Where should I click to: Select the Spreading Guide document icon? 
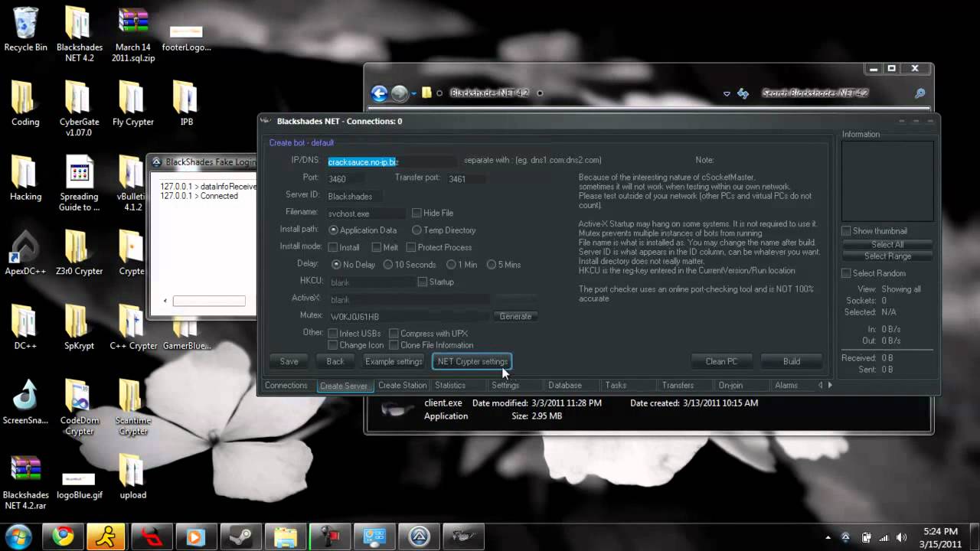[x=79, y=184]
